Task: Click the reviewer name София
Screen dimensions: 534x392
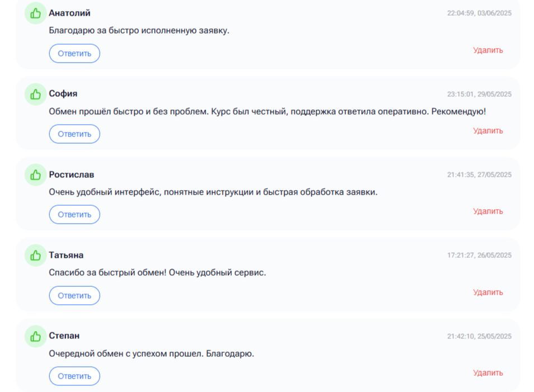Action: 63,93
